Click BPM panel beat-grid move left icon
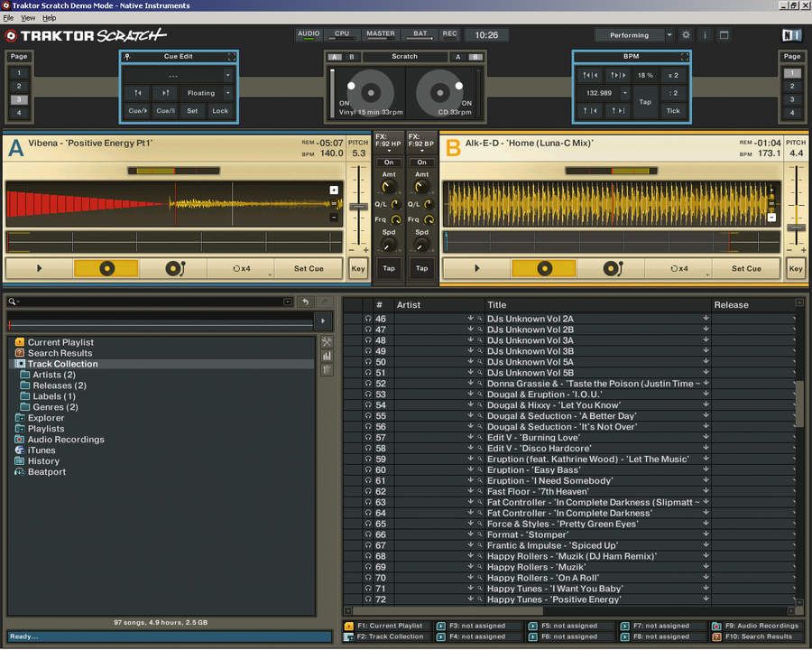 coord(590,75)
